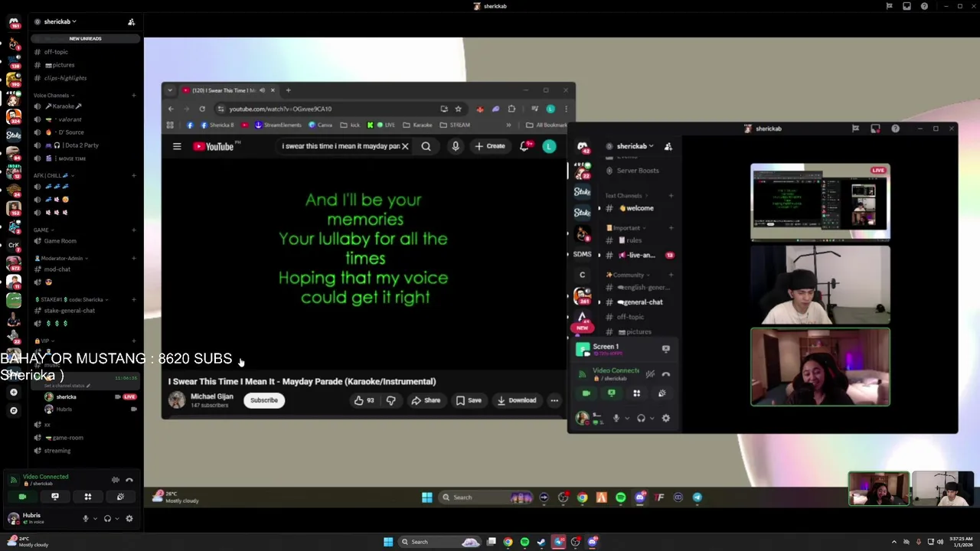The height and width of the screenshot is (551, 980).
Task: Like the karaoke video
Action: 364,400
